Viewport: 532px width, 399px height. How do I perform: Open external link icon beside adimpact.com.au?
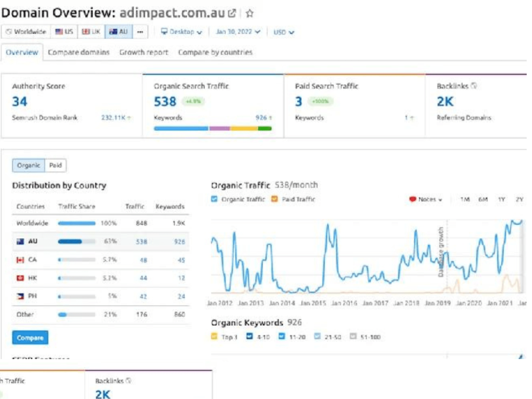(231, 13)
